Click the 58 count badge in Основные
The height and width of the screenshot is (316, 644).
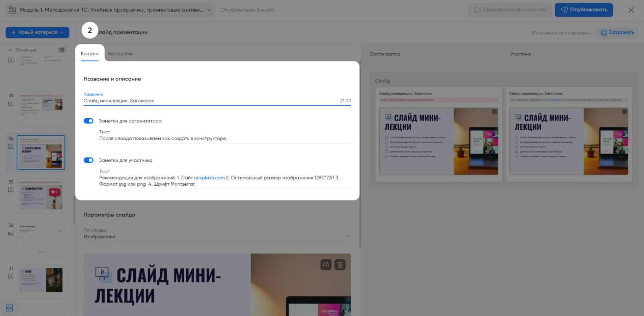[x=62, y=50]
